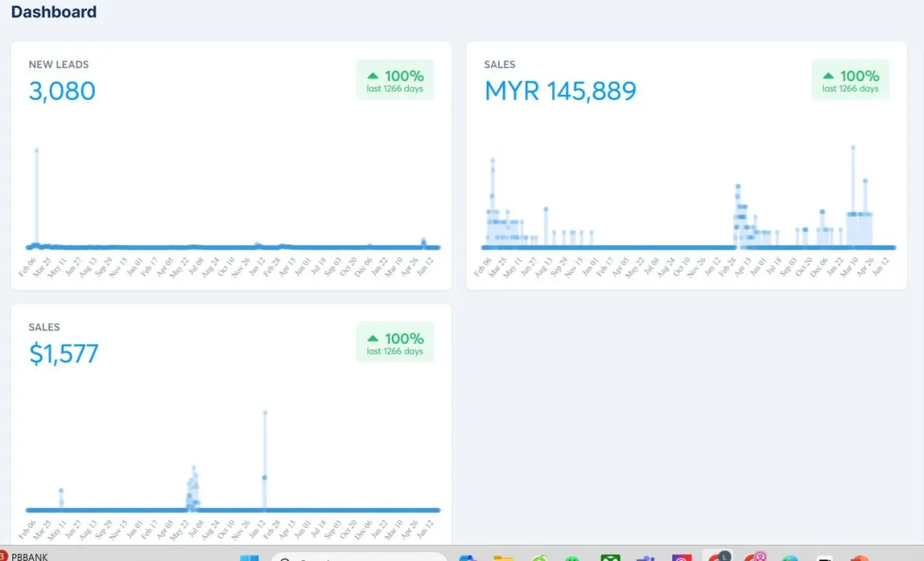This screenshot has width=924, height=561.
Task: Click the Dashboard page heading
Action: pyautogui.click(x=54, y=12)
